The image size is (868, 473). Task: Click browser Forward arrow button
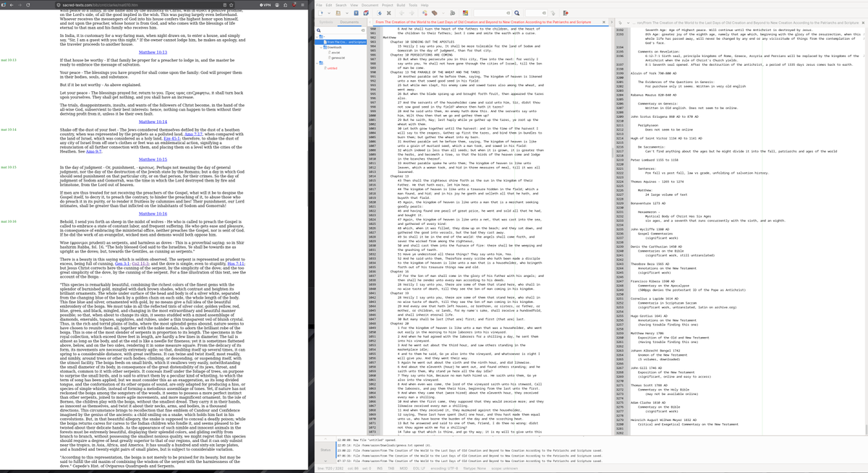point(20,5)
